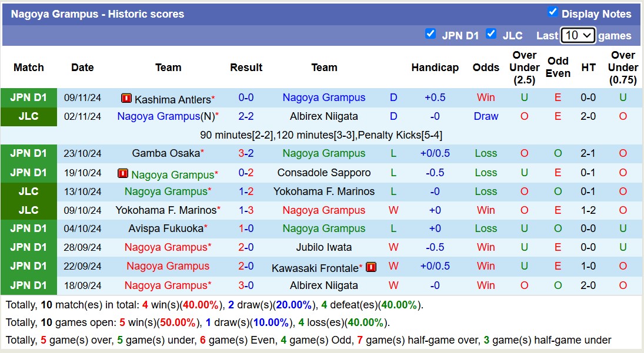Open Consadole Sapporo team link
Image resolution: width=644 pixels, height=353 pixels.
324,173
